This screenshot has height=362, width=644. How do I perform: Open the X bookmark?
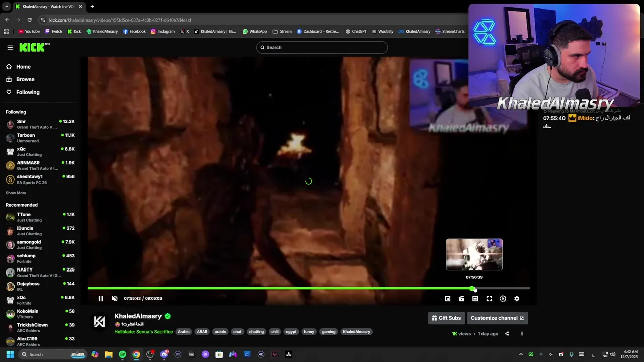pyautogui.click(x=185, y=31)
